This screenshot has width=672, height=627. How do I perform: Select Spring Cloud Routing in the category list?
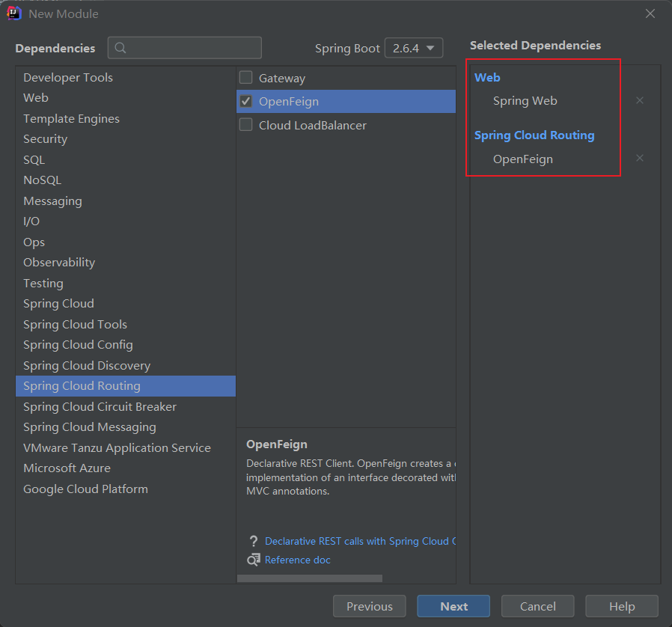point(126,386)
